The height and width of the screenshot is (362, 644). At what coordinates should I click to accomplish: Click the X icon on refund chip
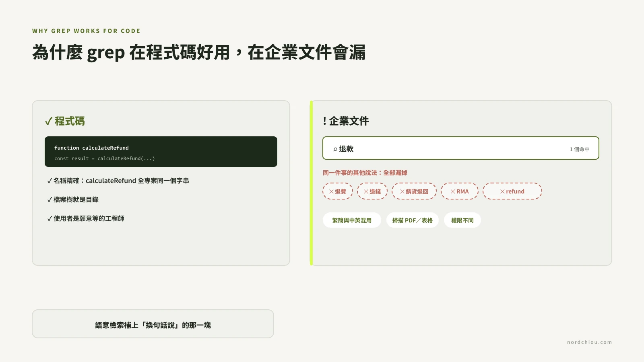[502, 191]
